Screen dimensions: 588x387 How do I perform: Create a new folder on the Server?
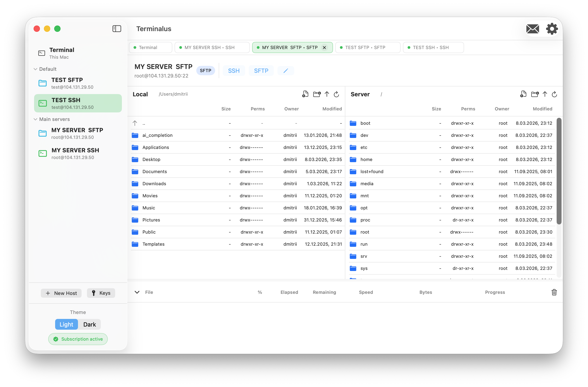(x=535, y=94)
